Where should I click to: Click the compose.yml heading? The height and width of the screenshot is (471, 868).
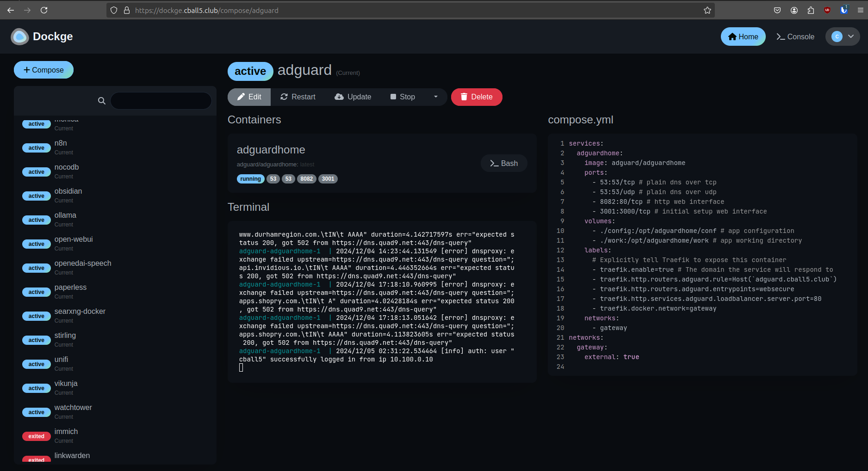581,120
